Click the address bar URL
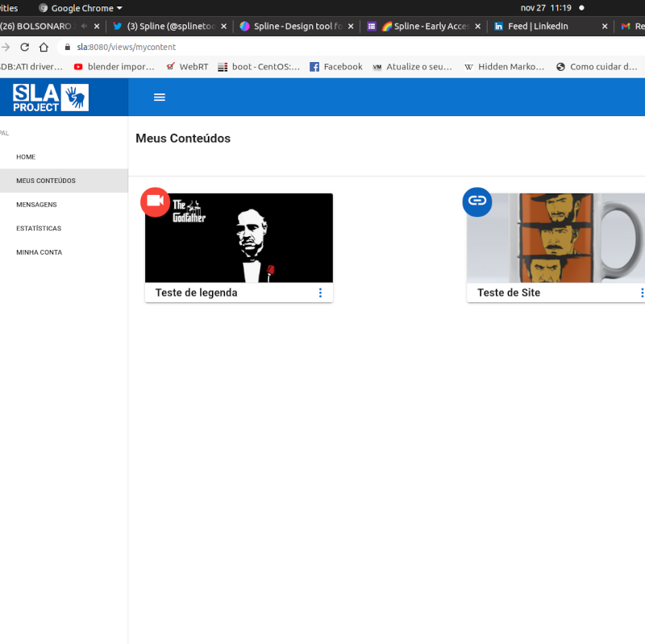This screenshot has height=644, width=645. click(x=129, y=48)
